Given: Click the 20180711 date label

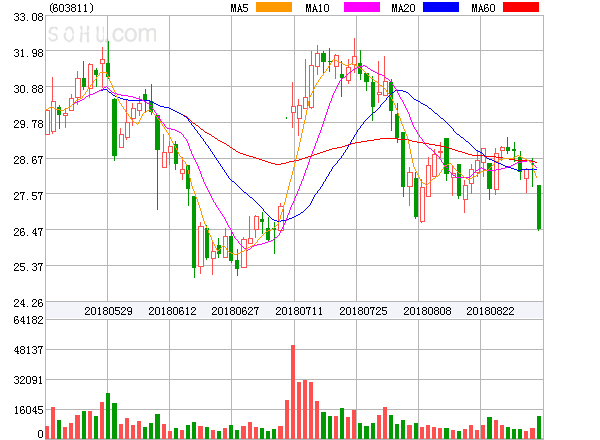Looking at the screenshot, I should pos(299,311).
